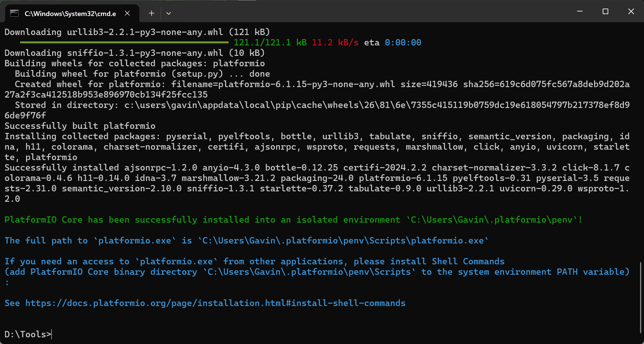Viewport: 644px width, 344px height.
Task: Click 'Building wheel for platformio (setup.py)' line
Action: pyautogui.click(x=143, y=74)
